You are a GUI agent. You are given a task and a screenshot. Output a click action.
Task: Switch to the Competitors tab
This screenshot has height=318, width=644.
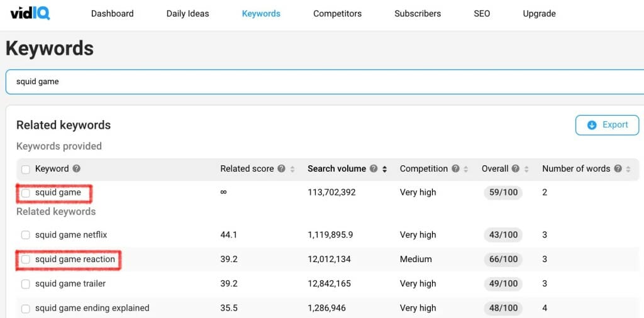pyautogui.click(x=337, y=13)
